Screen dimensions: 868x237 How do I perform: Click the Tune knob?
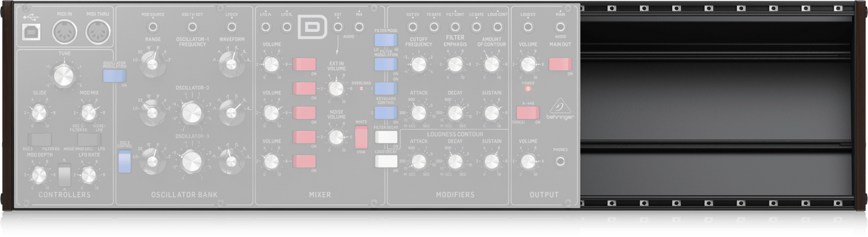[64, 75]
